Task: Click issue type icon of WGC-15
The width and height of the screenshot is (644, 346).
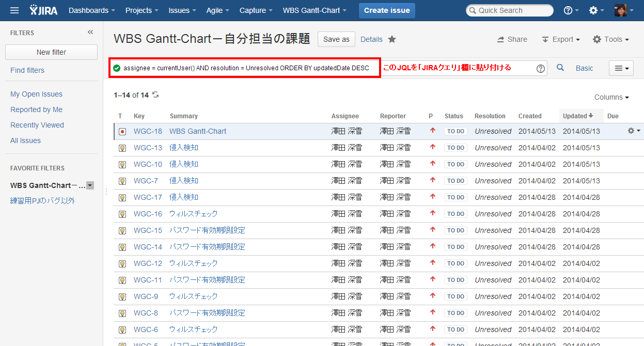Action: (x=122, y=231)
